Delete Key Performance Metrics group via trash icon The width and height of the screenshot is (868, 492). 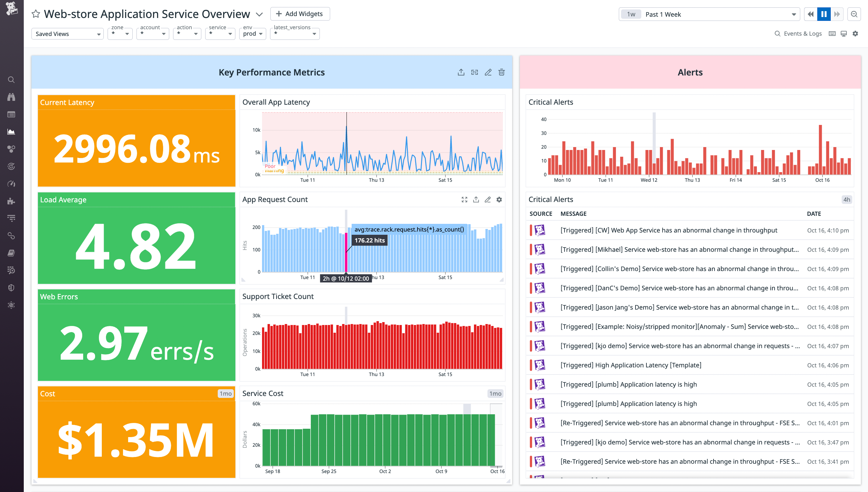click(501, 72)
